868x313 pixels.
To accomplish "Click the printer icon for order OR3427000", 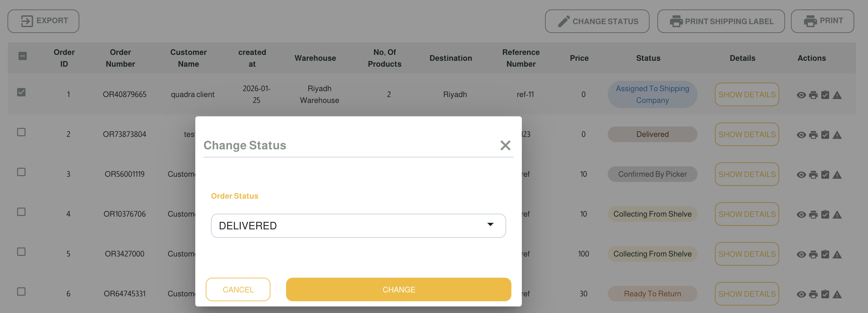I will pos(813,254).
